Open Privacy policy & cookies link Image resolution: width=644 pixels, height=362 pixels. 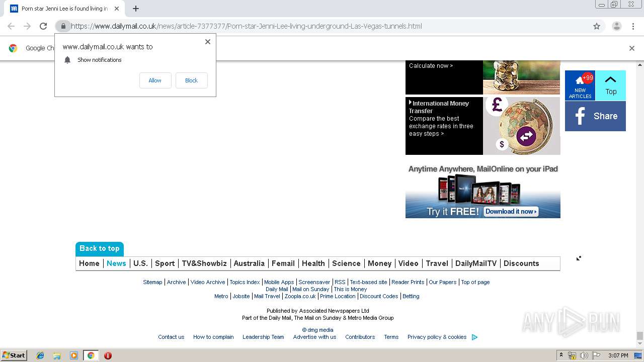(437, 337)
